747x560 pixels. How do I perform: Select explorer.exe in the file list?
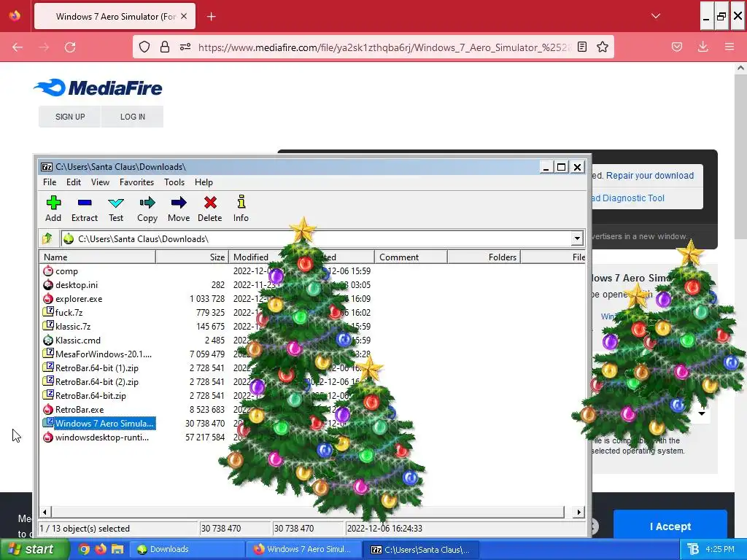pos(72,298)
